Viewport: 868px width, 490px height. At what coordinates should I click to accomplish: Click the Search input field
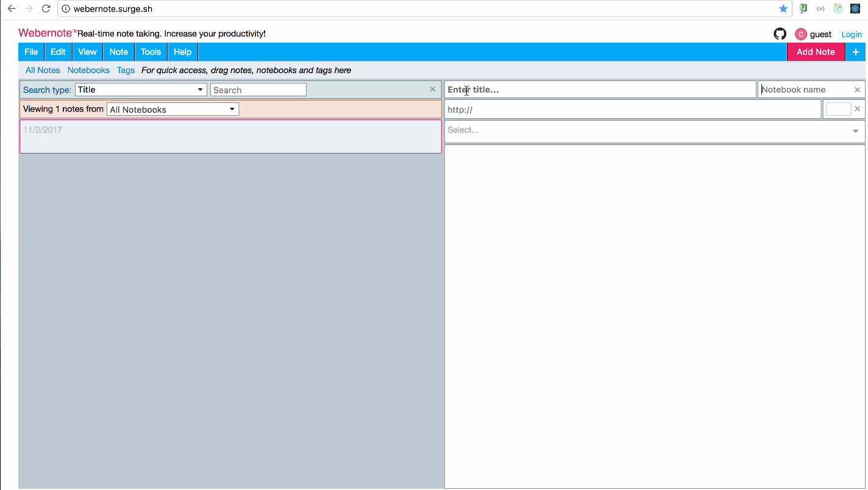click(258, 90)
